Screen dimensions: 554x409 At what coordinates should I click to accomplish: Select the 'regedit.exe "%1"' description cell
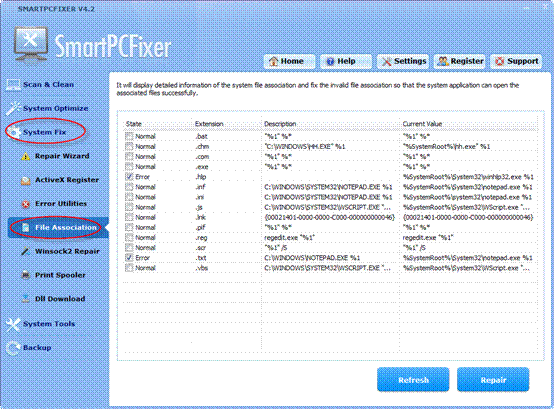pos(289,238)
